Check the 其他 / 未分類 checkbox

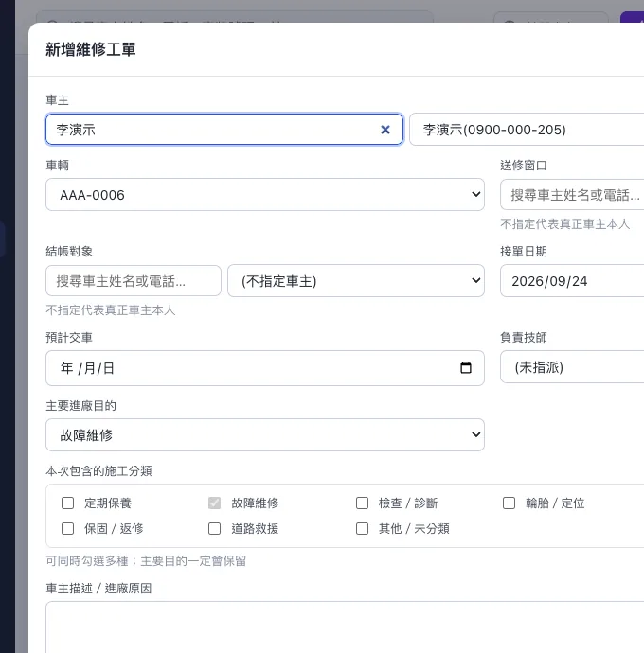click(x=362, y=528)
